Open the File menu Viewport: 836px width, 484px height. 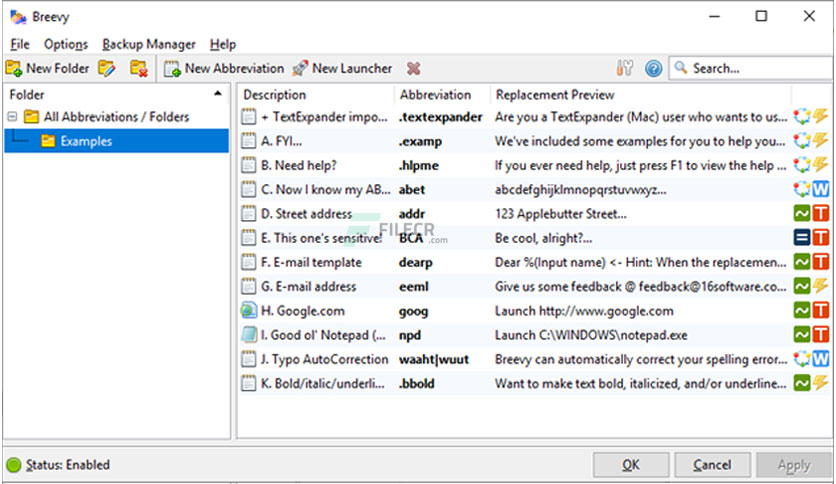click(x=20, y=44)
